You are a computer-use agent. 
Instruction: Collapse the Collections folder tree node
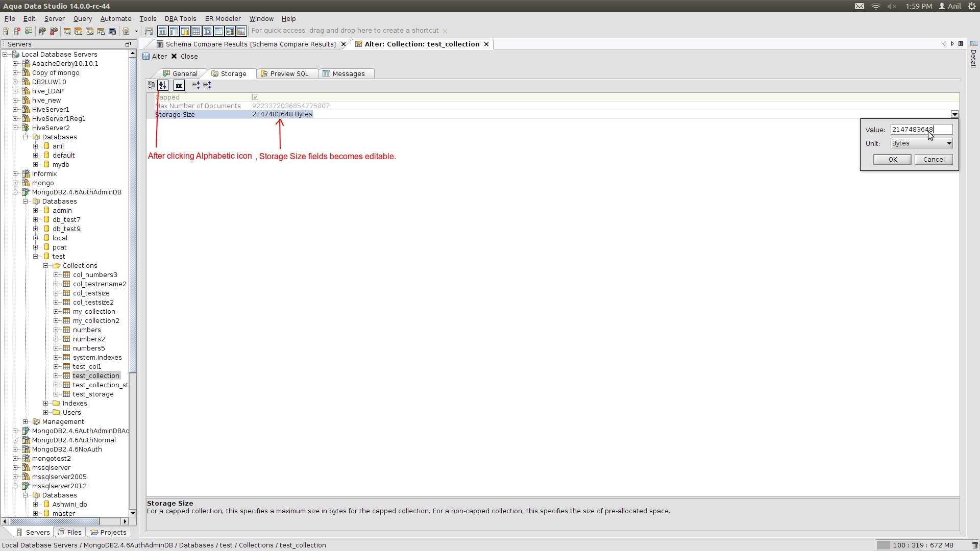tap(46, 266)
